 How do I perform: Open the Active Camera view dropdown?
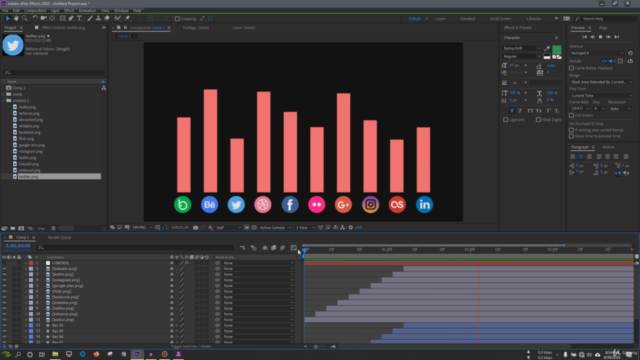tap(275, 227)
